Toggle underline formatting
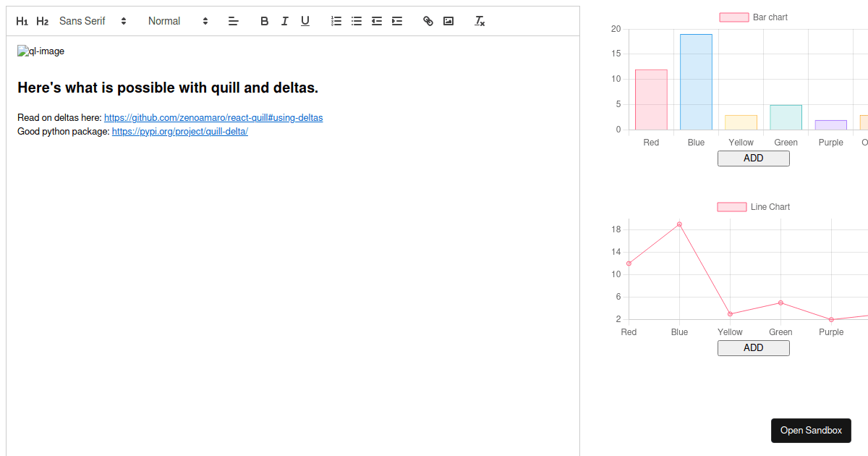This screenshot has width=868, height=456. point(305,21)
